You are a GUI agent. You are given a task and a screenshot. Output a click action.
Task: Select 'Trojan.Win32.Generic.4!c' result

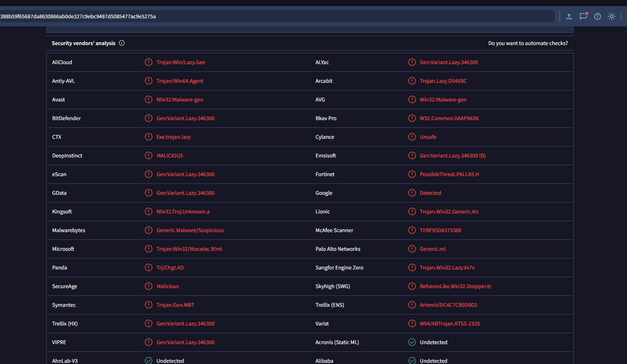pos(449,212)
